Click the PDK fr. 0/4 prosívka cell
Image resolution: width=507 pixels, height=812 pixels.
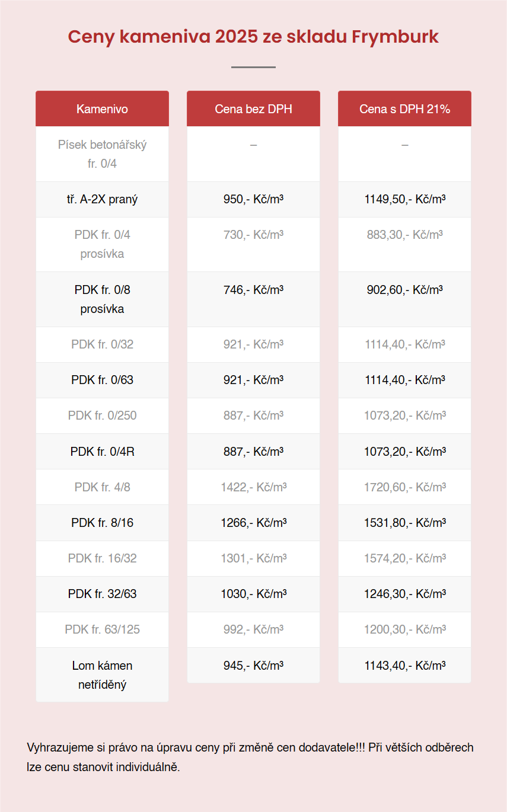[x=102, y=244]
